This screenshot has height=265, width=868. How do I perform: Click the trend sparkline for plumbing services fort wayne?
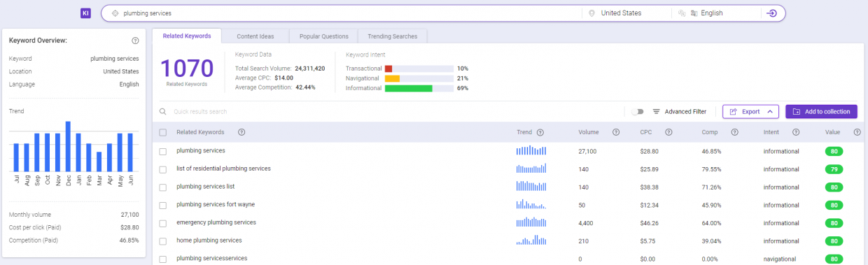click(x=531, y=204)
